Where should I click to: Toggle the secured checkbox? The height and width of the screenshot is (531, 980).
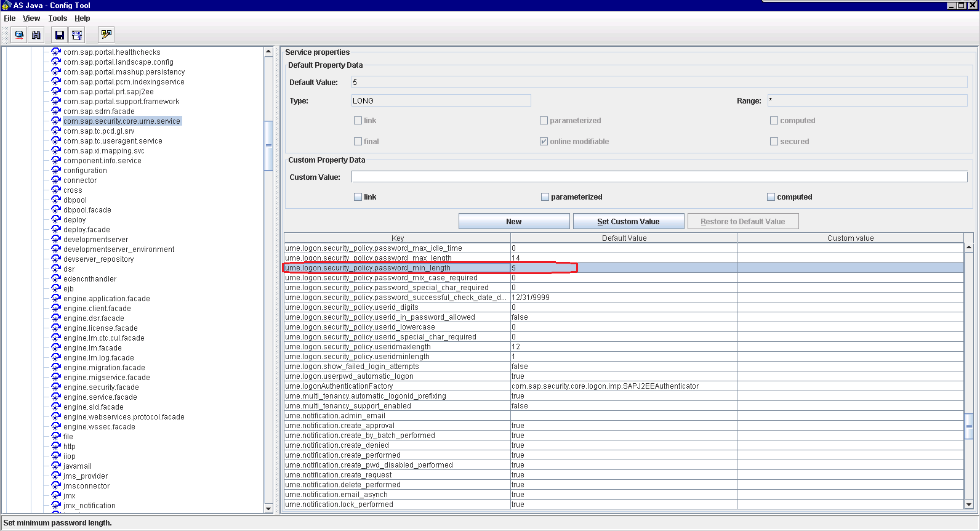coord(774,142)
